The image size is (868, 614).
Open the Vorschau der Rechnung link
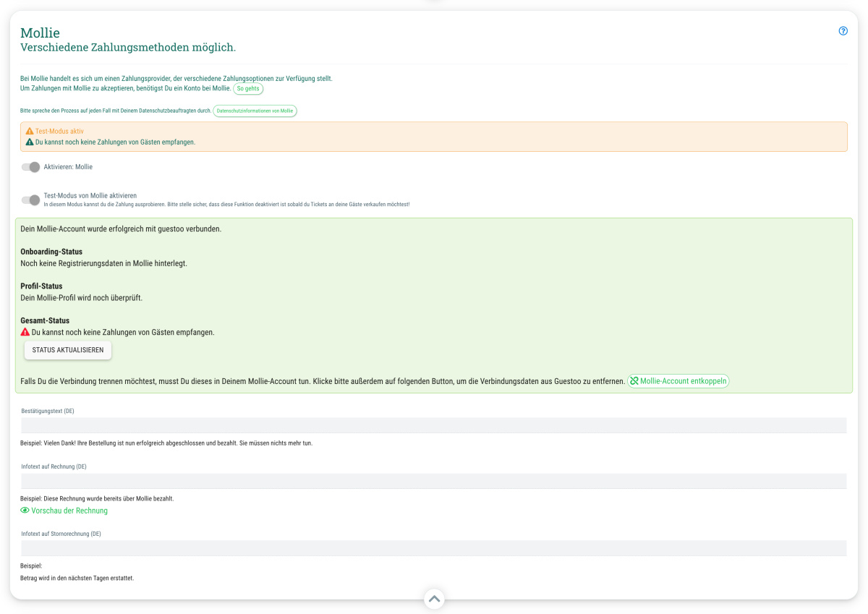[x=64, y=511]
